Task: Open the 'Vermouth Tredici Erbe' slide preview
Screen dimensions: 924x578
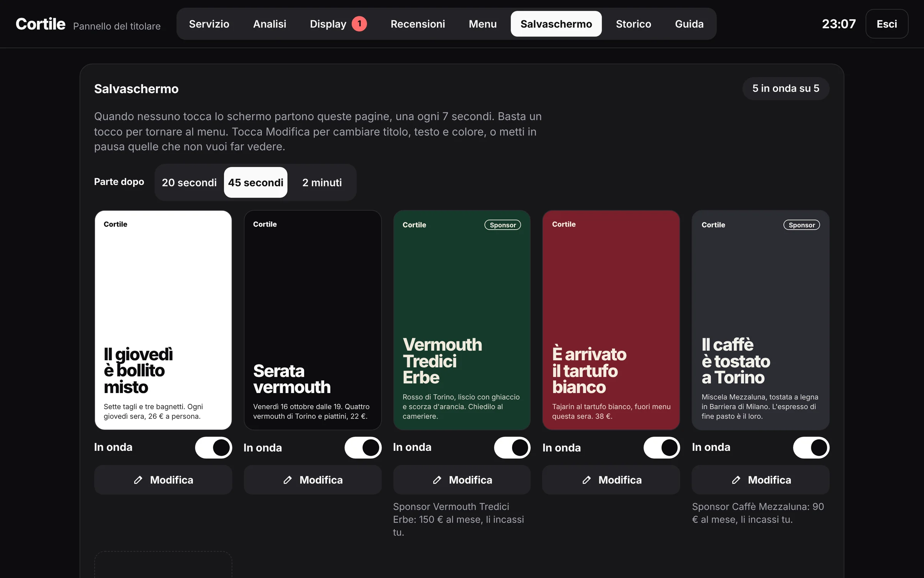Action: [x=462, y=320]
